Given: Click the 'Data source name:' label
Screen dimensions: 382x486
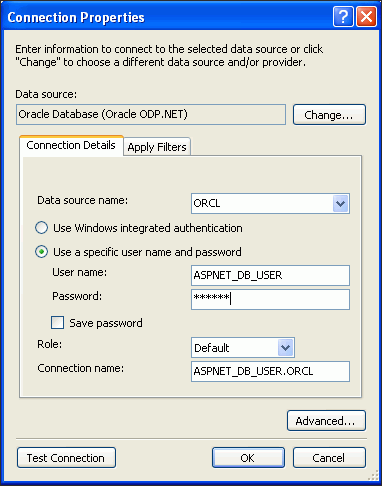Looking at the screenshot, I should 82,200.
